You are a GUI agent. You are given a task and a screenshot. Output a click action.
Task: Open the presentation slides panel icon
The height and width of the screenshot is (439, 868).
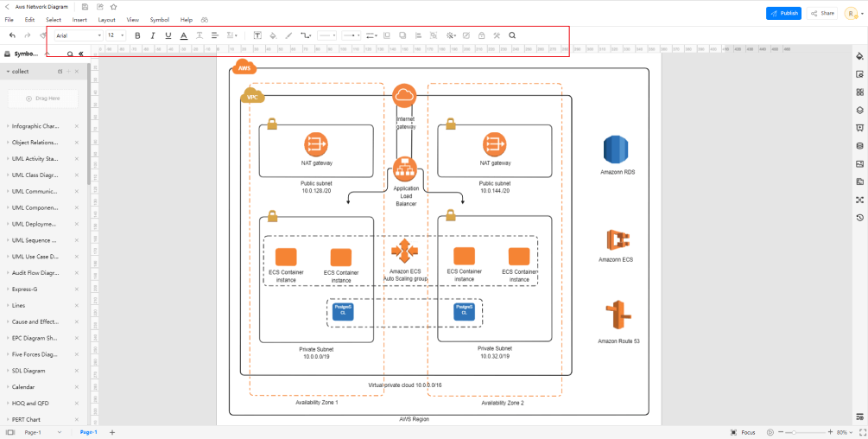point(859,128)
